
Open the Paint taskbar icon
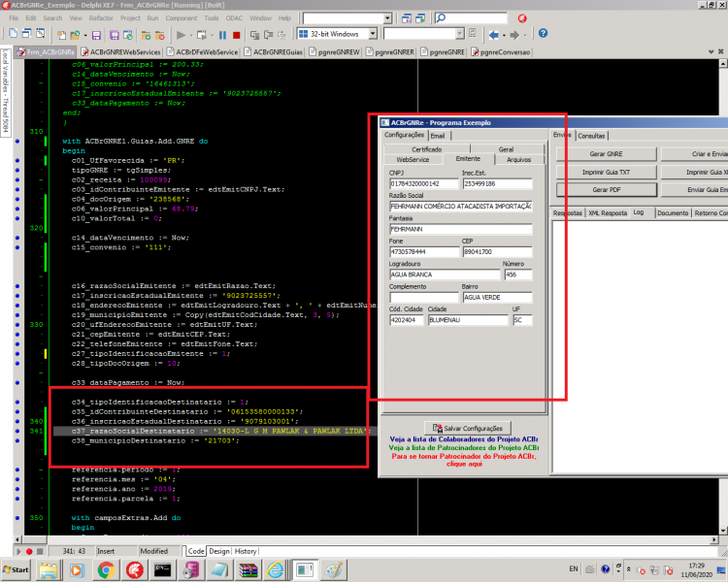tap(333, 570)
